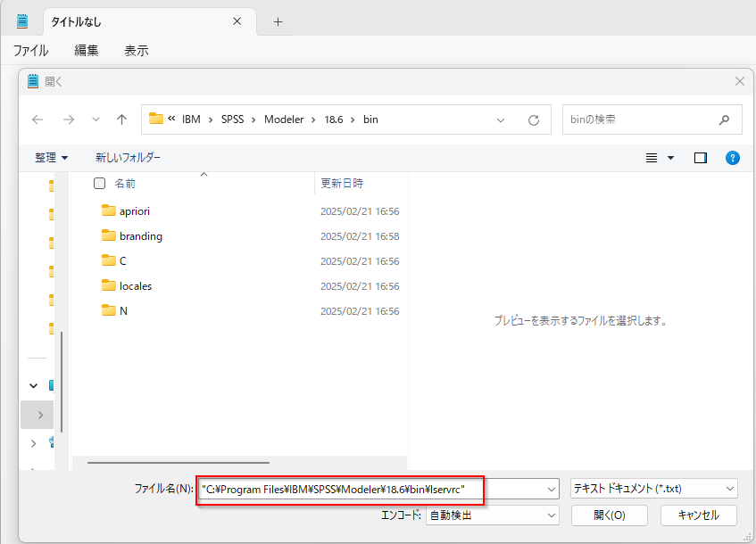
Task: Select the branding folder
Action: 141,236
